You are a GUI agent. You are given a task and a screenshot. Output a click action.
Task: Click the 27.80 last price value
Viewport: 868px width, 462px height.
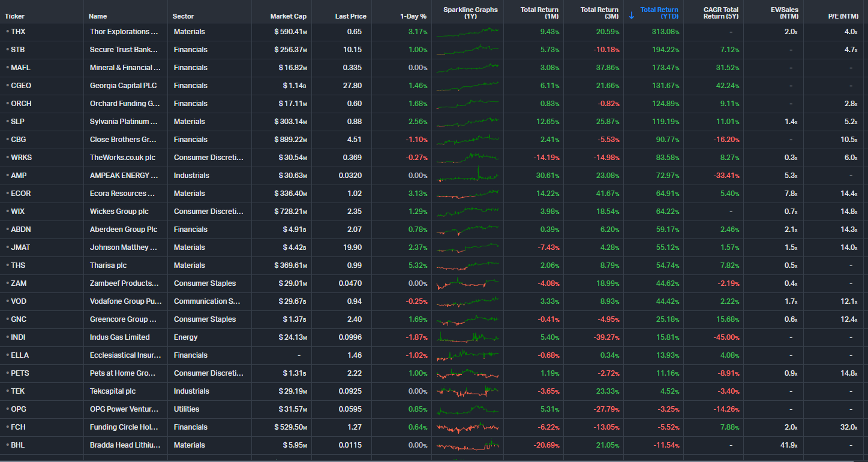[x=352, y=86]
